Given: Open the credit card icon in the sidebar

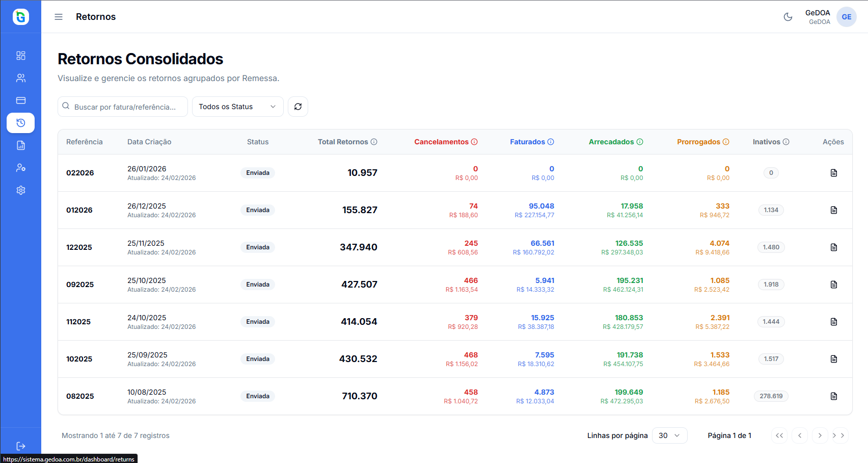Looking at the screenshot, I should [21, 100].
